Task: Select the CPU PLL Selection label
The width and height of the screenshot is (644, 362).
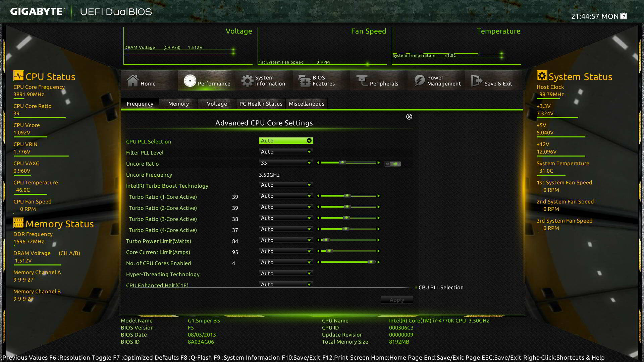Action: click(148, 141)
